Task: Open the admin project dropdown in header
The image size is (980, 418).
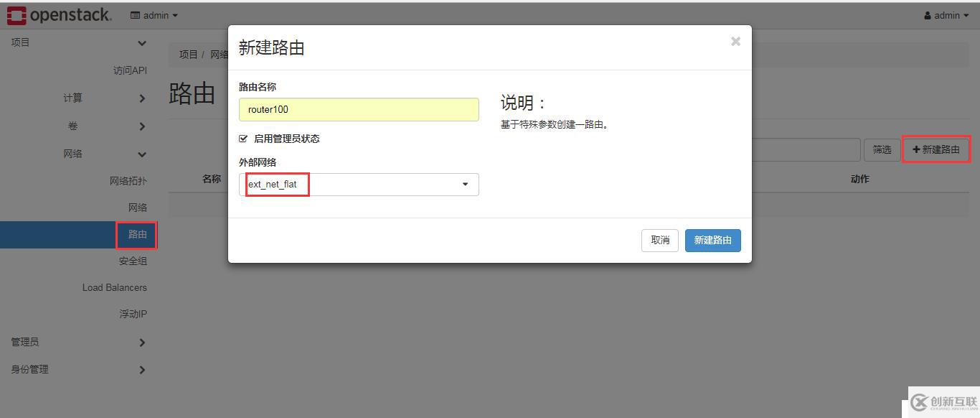Action: pos(154,15)
